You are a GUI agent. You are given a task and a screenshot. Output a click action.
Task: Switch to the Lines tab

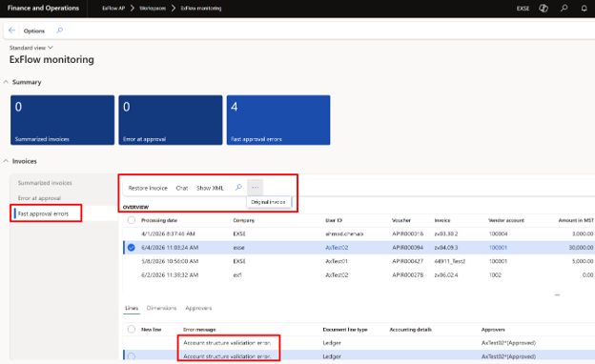(132, 308)
